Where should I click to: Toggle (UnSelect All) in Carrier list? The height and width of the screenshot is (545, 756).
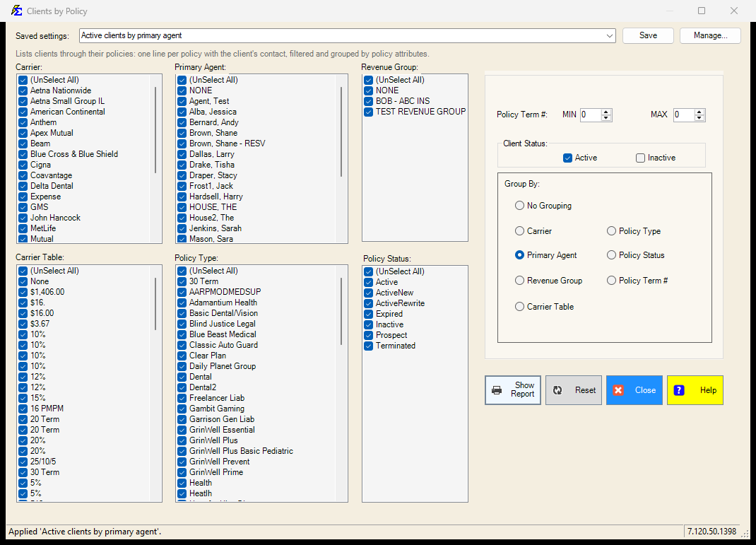coord(23,80)
